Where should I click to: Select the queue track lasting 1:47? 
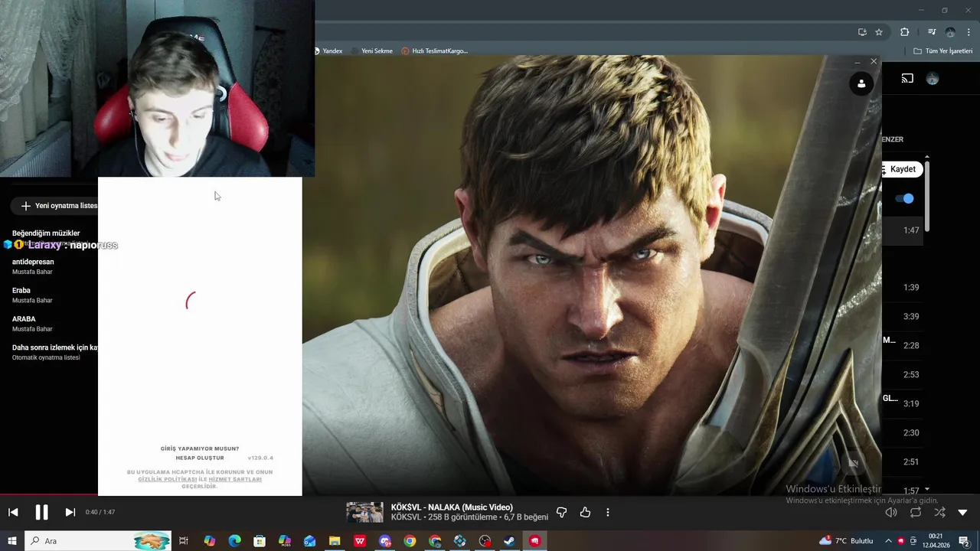[903, 230]
